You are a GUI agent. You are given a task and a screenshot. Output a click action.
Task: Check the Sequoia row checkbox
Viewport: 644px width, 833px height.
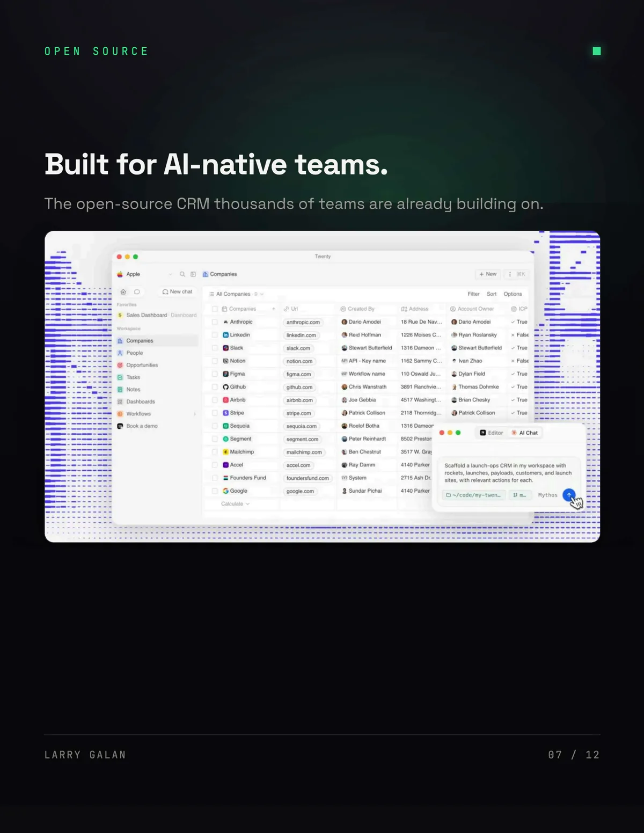[215, 426]
